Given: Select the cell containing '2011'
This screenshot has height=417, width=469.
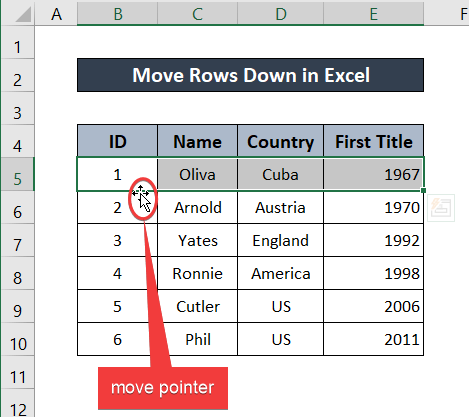Looking at the screenshot, I should click(x=374, y=339).
